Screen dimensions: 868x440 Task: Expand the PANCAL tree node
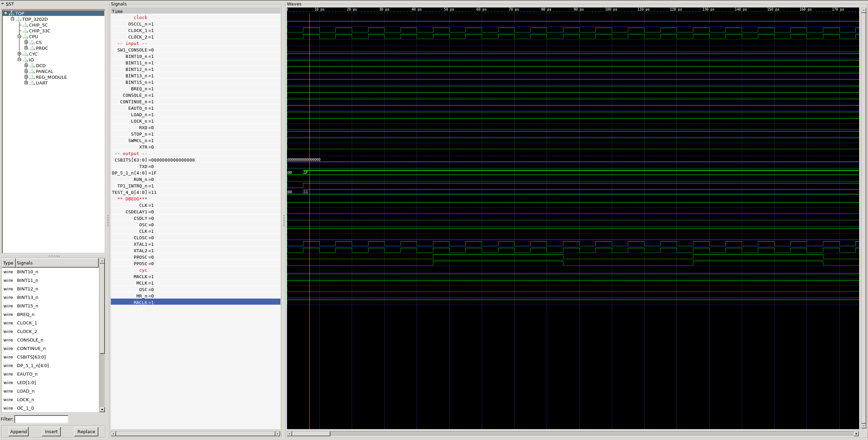pos(26,71)
